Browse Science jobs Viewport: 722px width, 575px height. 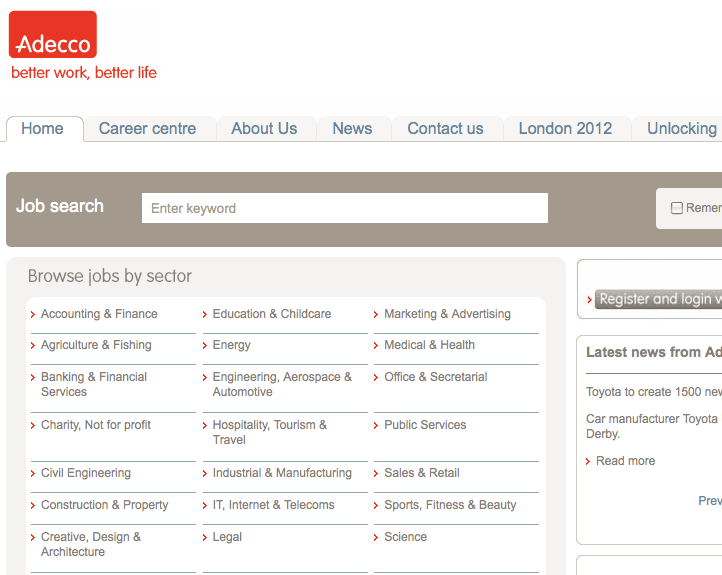point(406,537)
